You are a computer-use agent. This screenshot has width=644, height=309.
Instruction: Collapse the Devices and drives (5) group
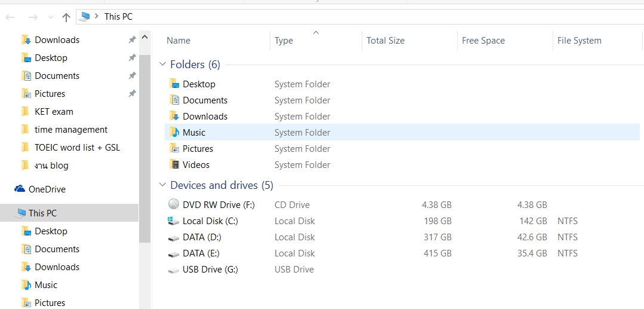(162, 185)
